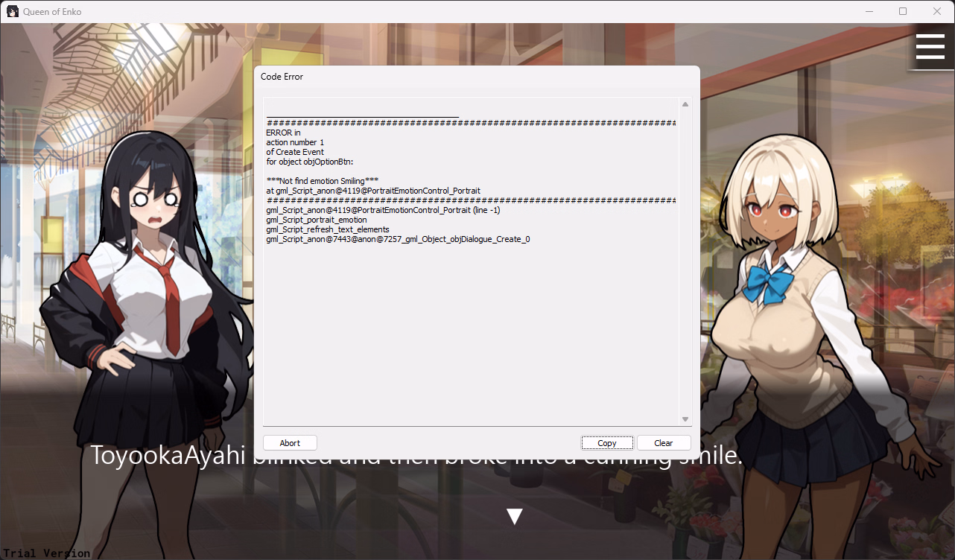This screenshot has height=560, width=955.
Task: Advance dialogue with the white down arrow
Action: click(514, 516)
